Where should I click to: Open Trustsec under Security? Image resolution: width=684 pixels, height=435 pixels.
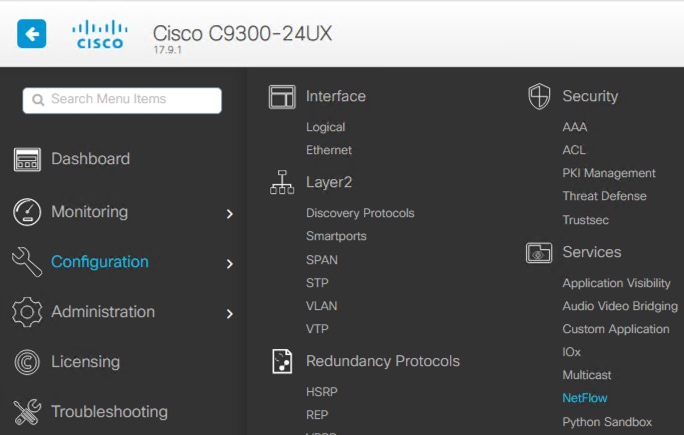point(585,220)
